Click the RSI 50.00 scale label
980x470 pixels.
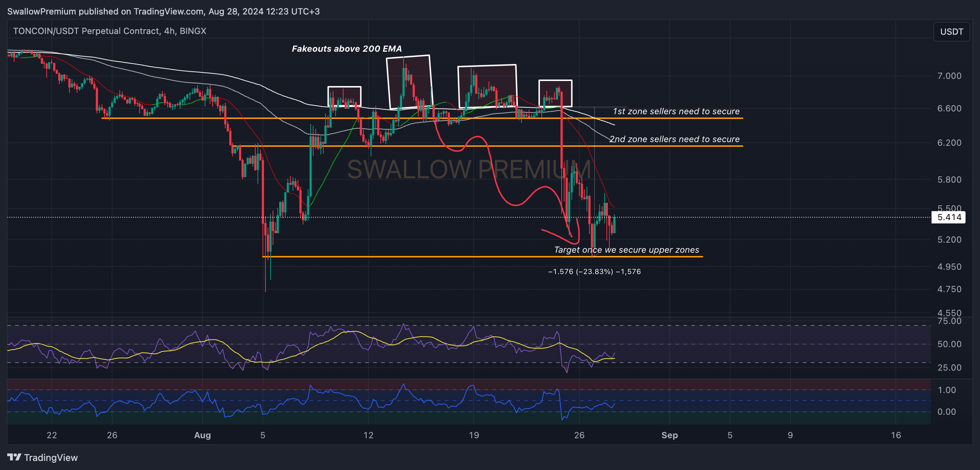949,344
